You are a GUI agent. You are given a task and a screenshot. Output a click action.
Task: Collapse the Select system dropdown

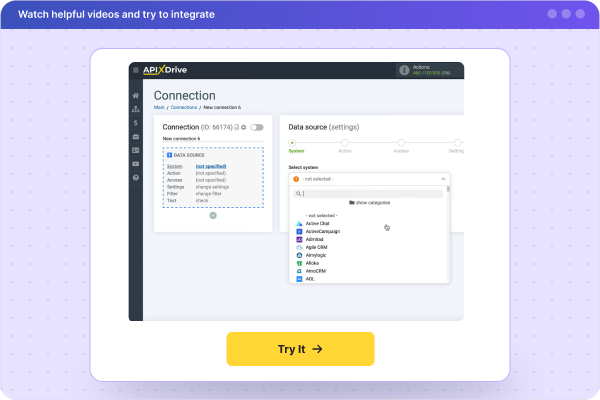442,179
